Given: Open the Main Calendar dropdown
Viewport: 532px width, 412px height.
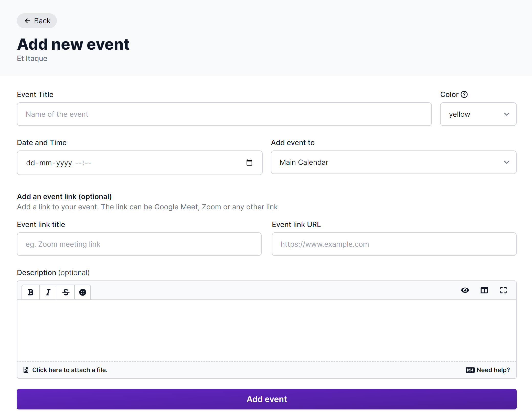Looking at the screenshot, I should 393,162.
